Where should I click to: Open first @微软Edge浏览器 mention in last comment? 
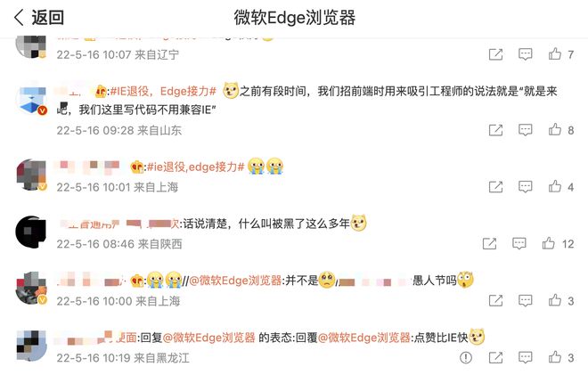(208, 338)
